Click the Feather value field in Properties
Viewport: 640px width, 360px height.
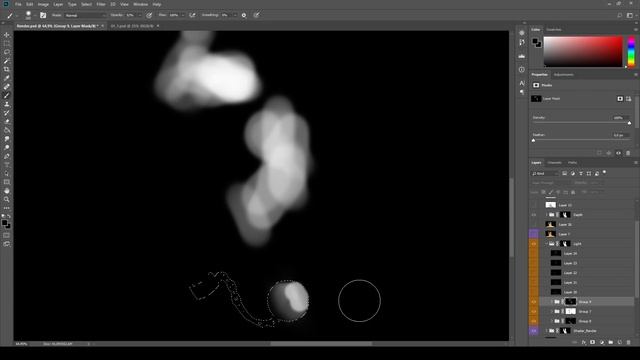click(620, 135)
